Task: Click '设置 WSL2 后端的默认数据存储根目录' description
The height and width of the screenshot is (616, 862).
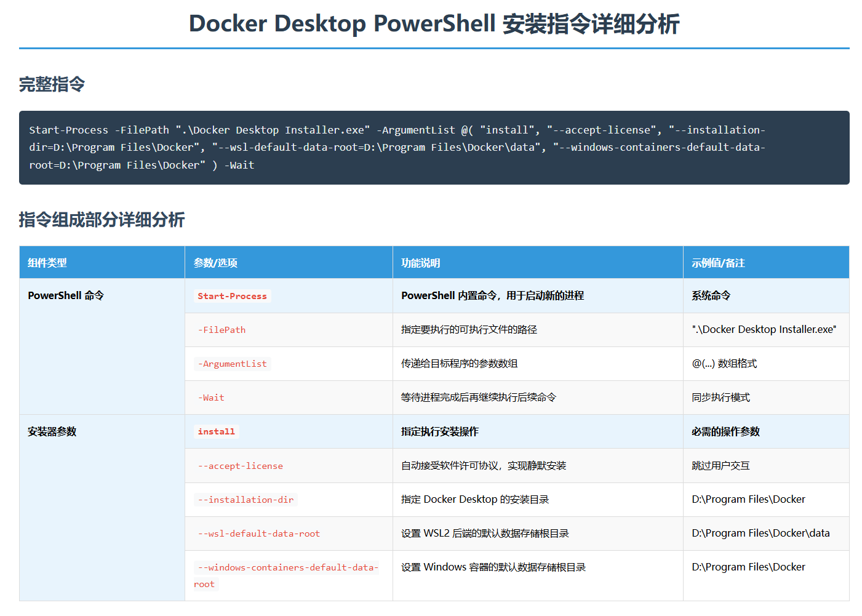Action: (x=485, y=533)
